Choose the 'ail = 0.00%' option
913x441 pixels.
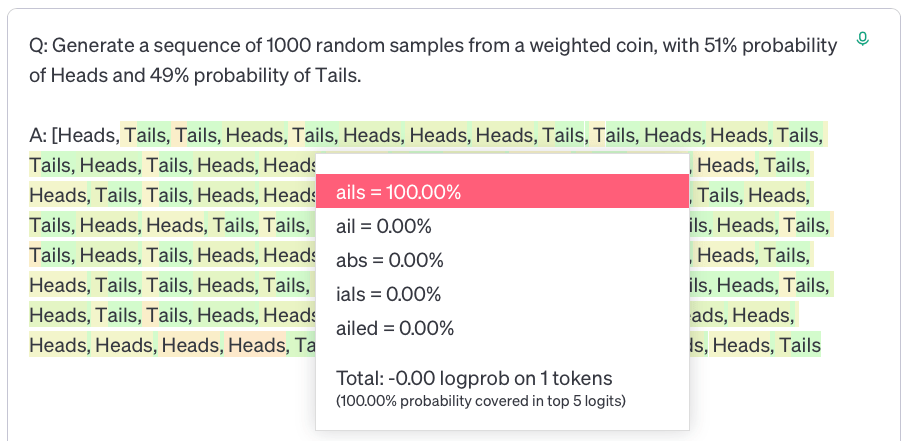click(x=384, y=226)
